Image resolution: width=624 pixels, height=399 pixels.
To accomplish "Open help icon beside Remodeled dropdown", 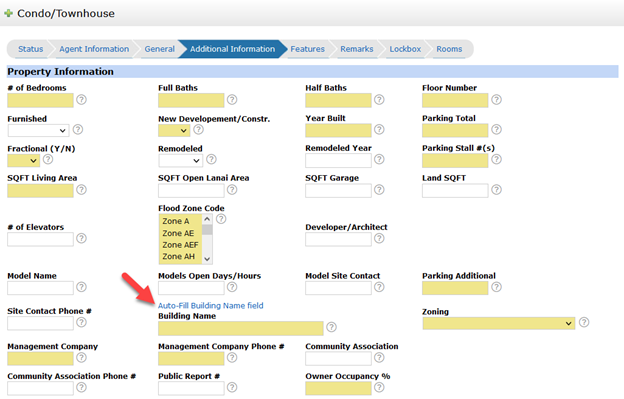I will (211, 159).
